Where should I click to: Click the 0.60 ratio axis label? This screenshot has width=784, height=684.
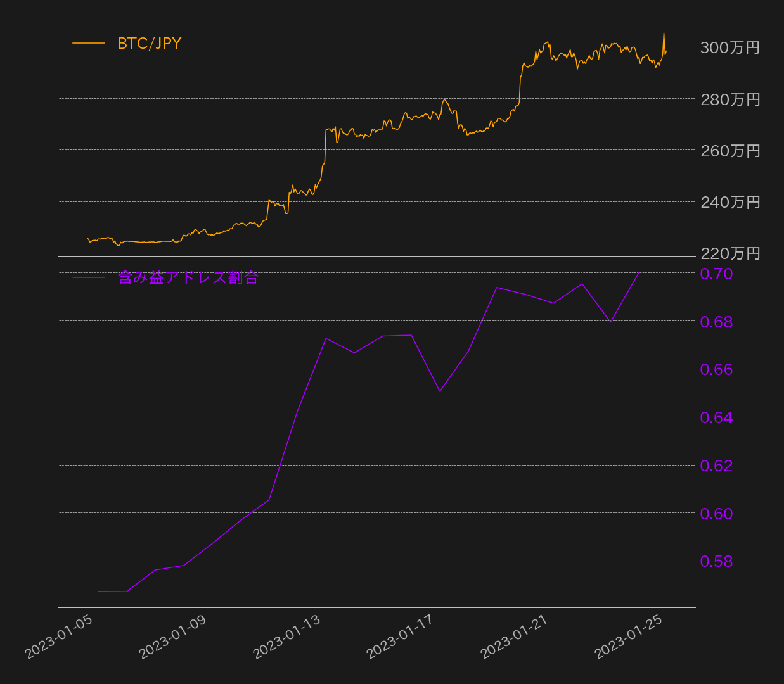click(716, 514)
